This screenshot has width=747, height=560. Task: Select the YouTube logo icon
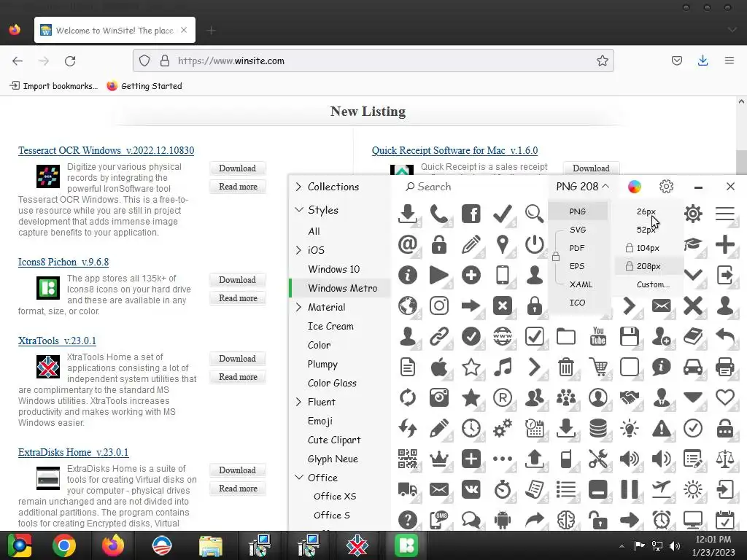[598, 336]
